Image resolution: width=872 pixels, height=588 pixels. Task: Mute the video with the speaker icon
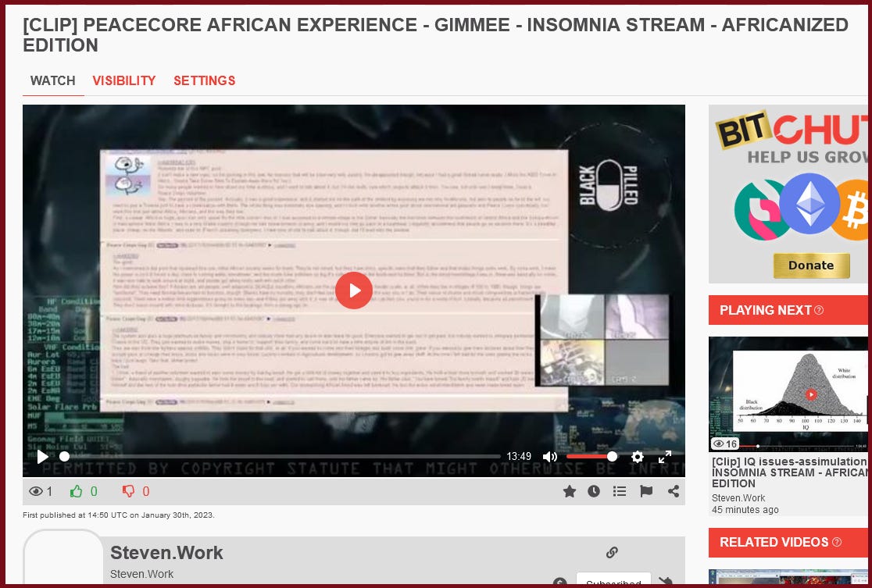[x=549, y=457]
